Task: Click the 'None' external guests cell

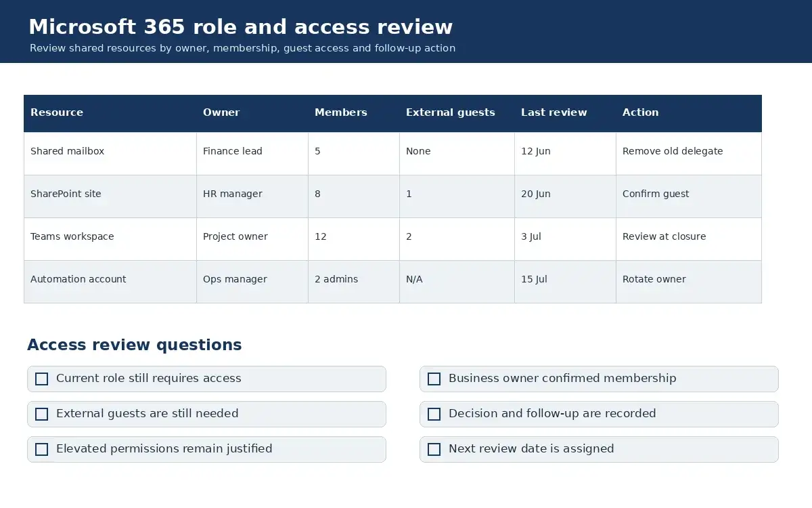Action: (x=457, y=153)
